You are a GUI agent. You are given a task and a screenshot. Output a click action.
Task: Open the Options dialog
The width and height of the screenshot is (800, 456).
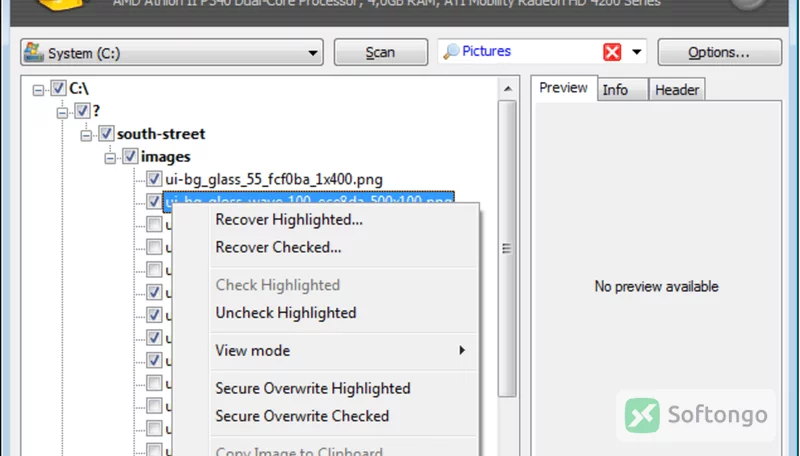coord(719,52)
